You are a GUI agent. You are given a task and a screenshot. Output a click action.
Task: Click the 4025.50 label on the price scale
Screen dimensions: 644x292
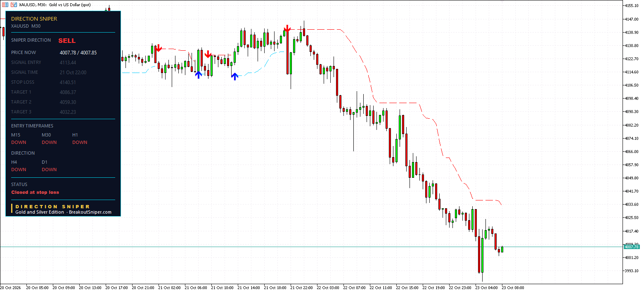632,218
